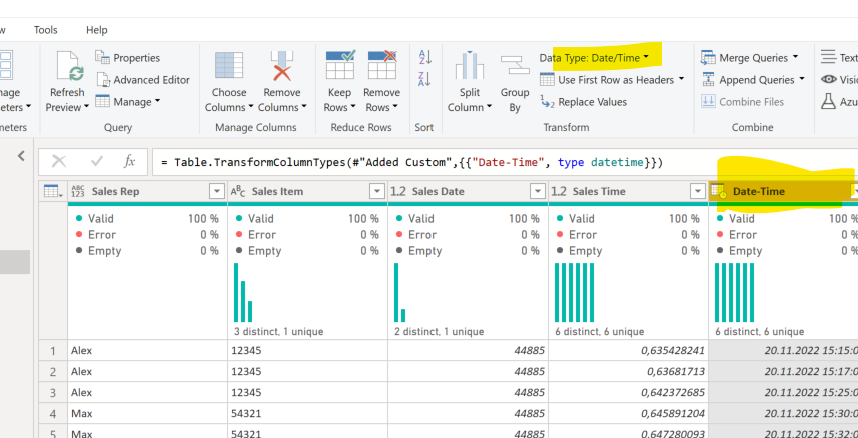Click the Date-Time column data type icon
The height and width of the screenshot is (438, 858).
tap(718, 191)
